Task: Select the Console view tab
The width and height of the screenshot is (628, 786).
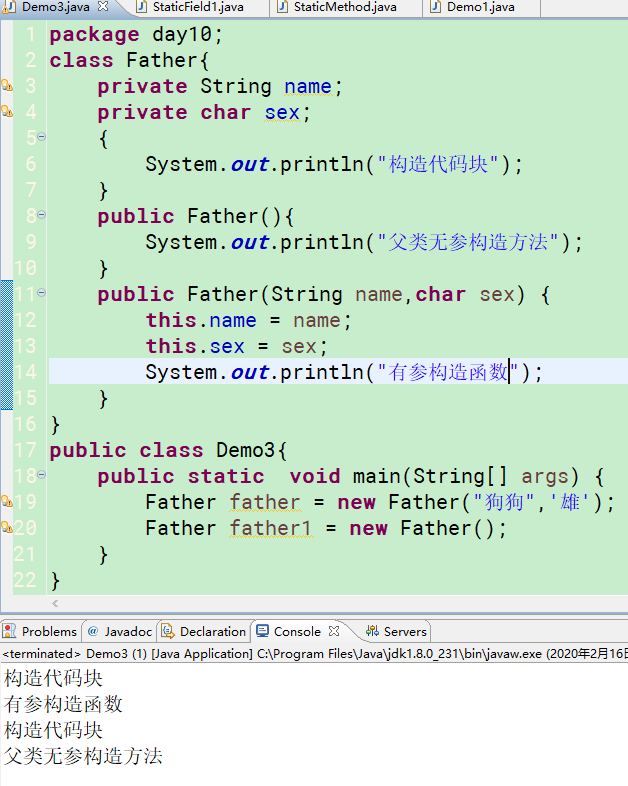Action: coord(297,632)
